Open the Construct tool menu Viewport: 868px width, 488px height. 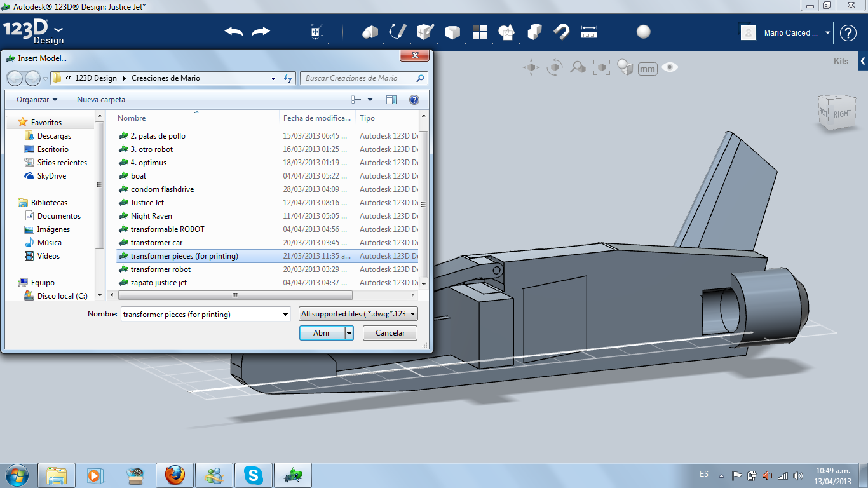(x=425, y=32)
